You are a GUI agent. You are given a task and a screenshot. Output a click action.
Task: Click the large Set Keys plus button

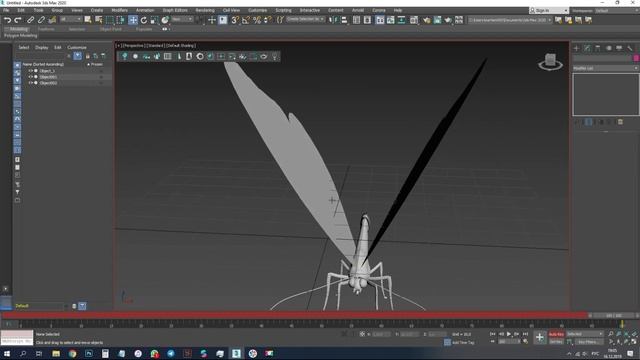pyautogui.click(x=540, y=337)
